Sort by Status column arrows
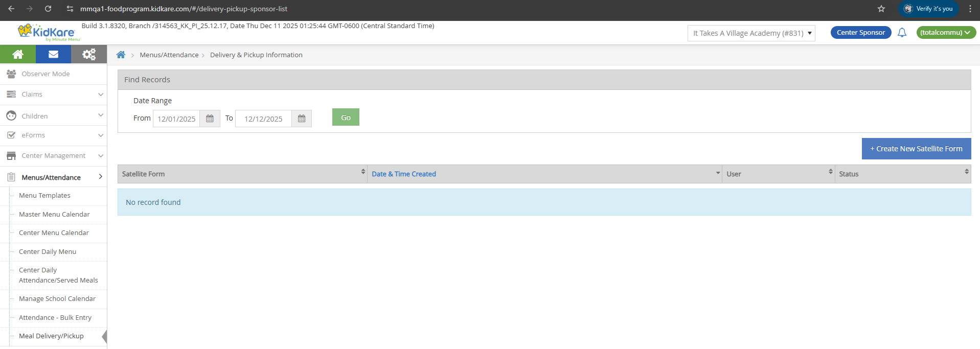 (967, 172)
